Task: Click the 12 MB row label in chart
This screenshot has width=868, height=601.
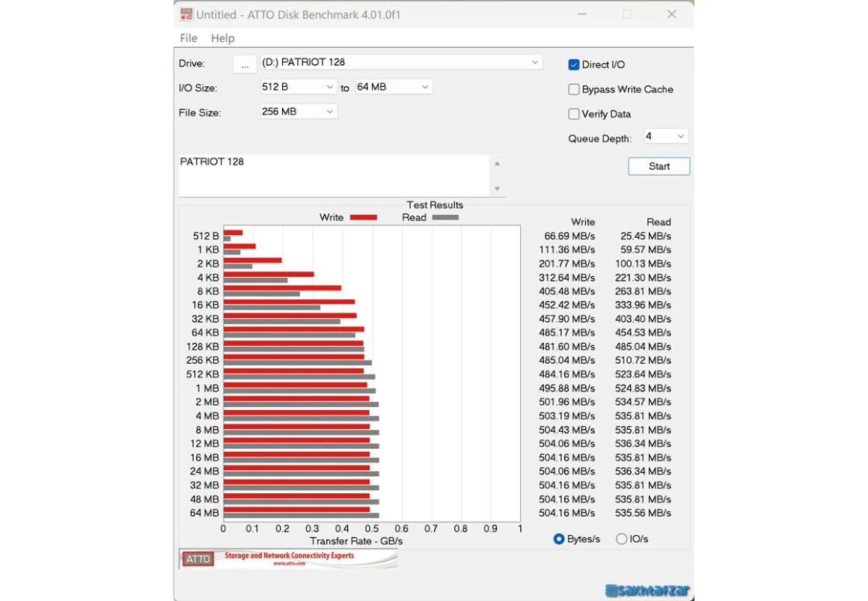Action: (x=204, y=444)
